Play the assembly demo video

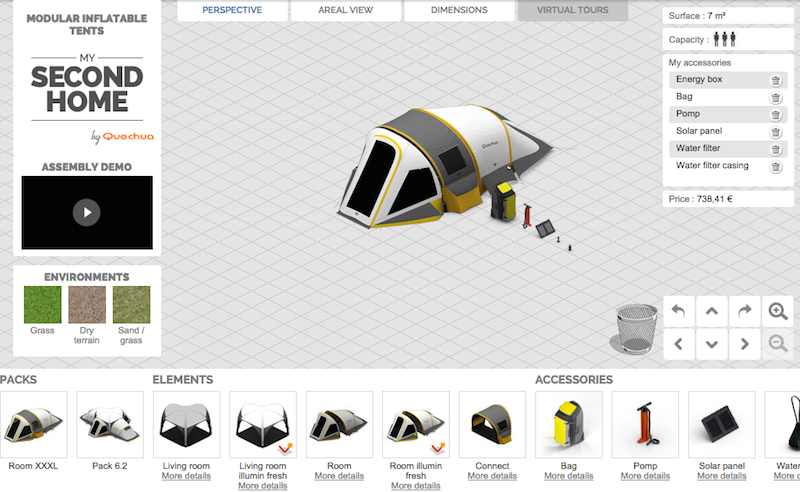click(87, 212)
